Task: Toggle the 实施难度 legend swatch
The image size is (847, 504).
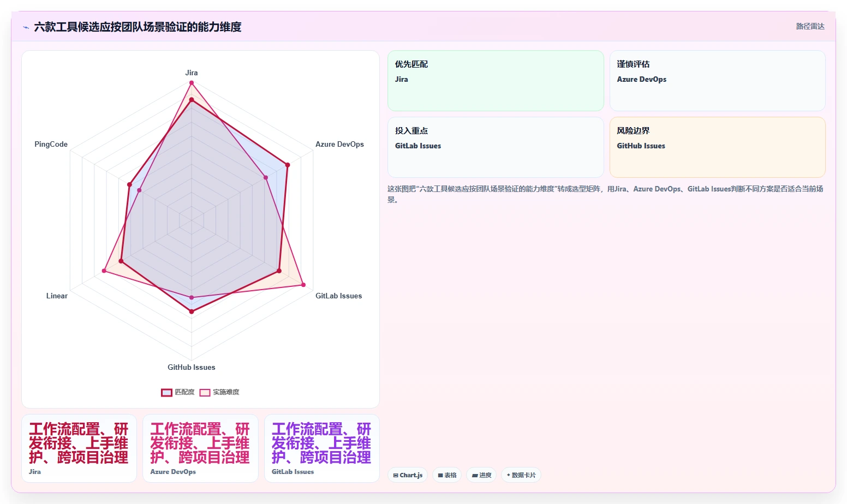Action: pyautogui.click(x=205, y=393)
